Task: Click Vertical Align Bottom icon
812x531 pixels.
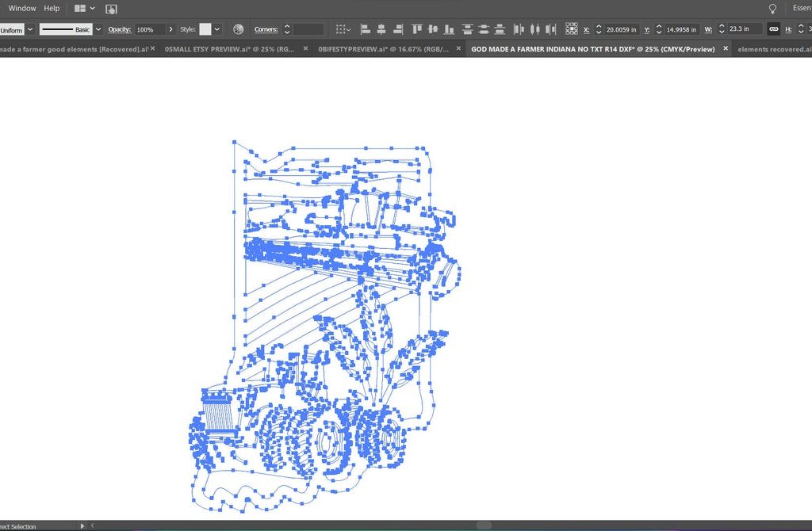Action: pyautogui.click(x=449, y=29)
